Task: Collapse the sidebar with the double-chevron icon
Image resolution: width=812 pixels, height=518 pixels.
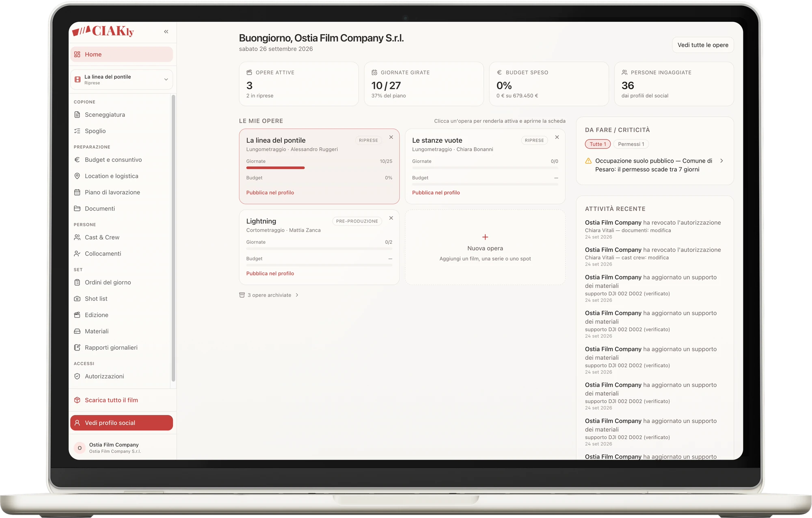Action: click(166, 32)
